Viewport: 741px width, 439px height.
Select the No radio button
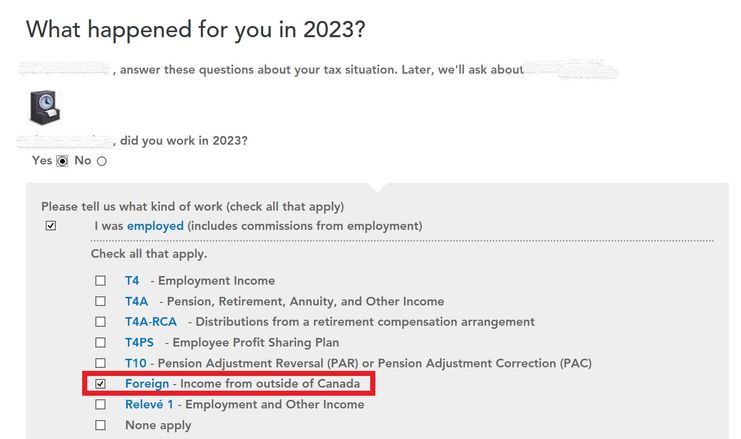(102, 161)
